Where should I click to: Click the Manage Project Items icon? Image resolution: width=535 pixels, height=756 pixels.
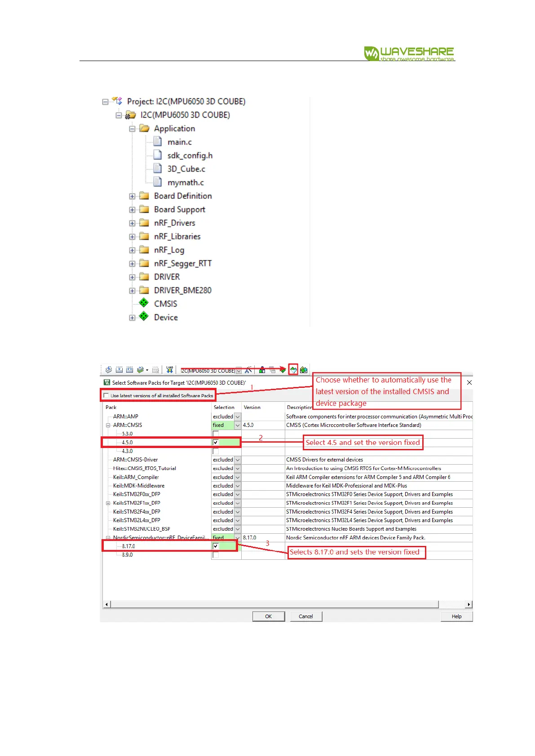pyautogui.click(x=262, y=370)
